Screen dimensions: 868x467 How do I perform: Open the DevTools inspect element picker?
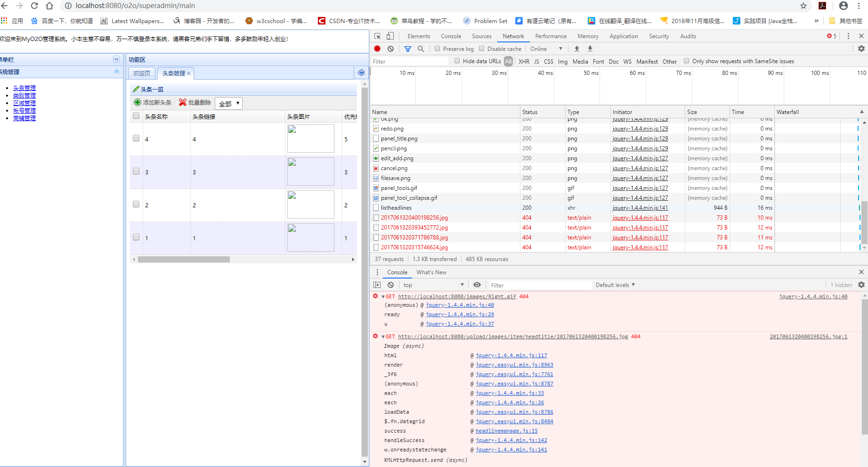coord(377,36)
